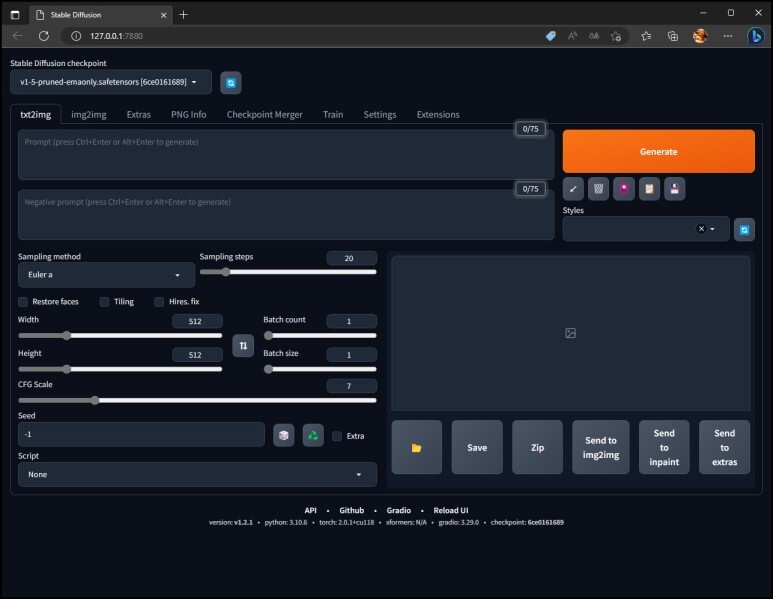
Task: Open Checkpoint Merger tab
Action: click(x=264, y=114)
